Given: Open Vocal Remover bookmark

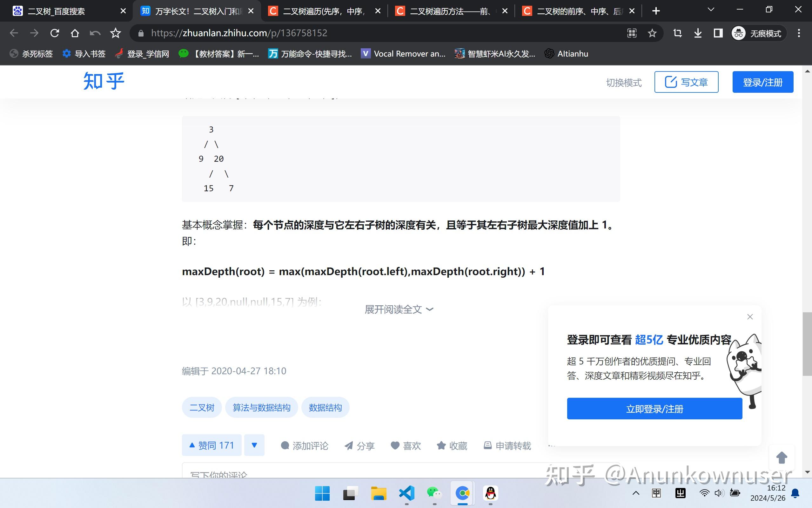Looking at the screenshot, I should [403, 54].
